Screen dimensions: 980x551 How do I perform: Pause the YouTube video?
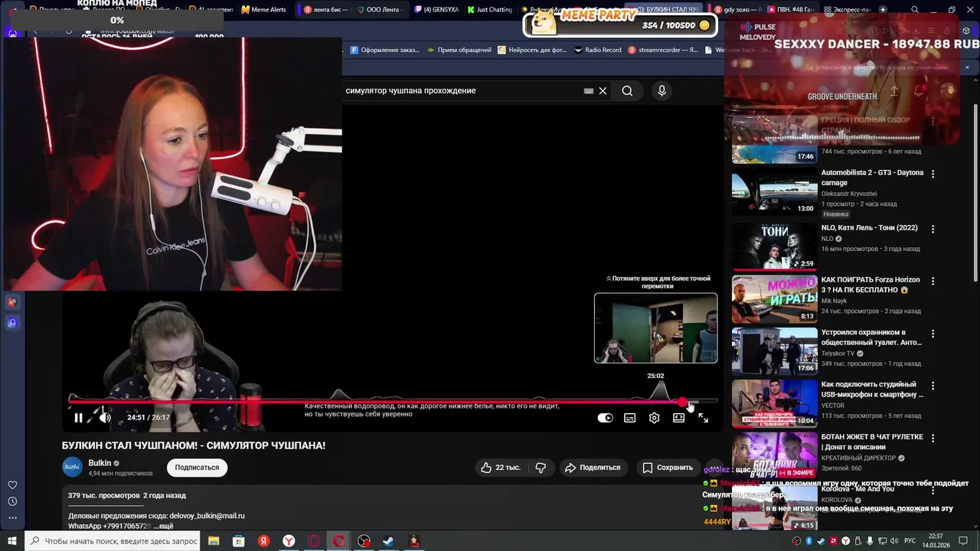click(78, 418)
